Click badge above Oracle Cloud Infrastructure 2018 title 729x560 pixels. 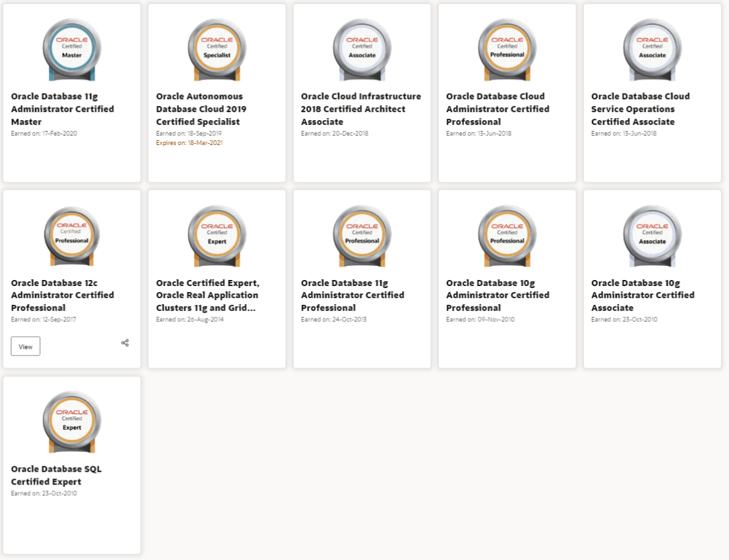point(362,50)
